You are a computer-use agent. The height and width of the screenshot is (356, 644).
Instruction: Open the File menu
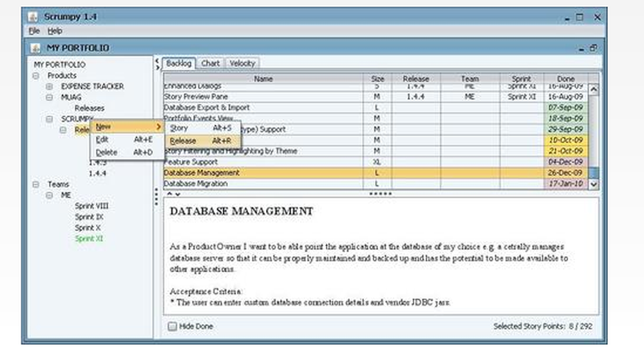34,31
